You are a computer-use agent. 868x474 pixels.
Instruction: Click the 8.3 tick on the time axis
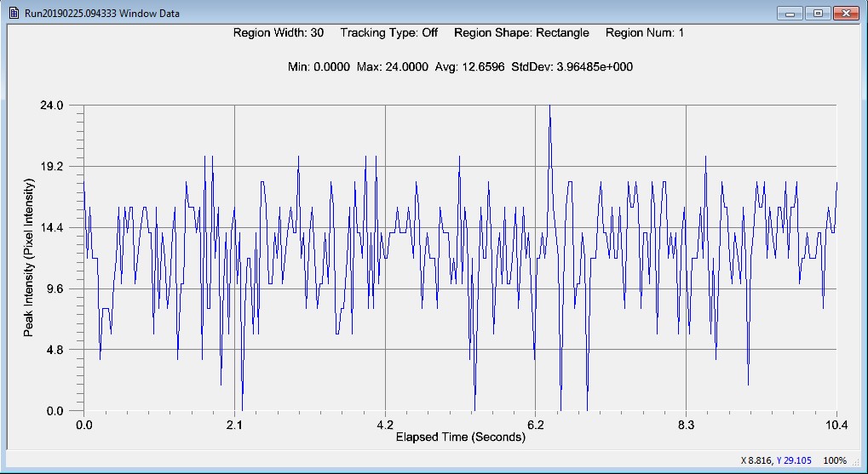coord(687,425)
